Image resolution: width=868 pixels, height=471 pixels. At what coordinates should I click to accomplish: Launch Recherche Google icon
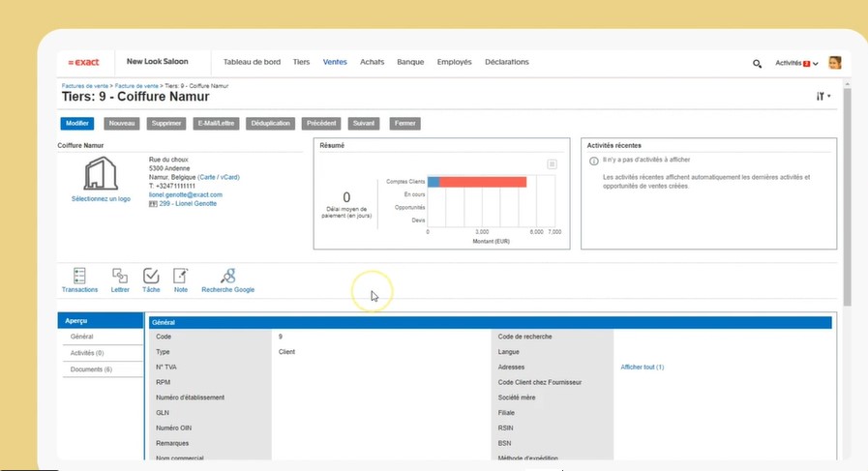[x=227, y=277]
